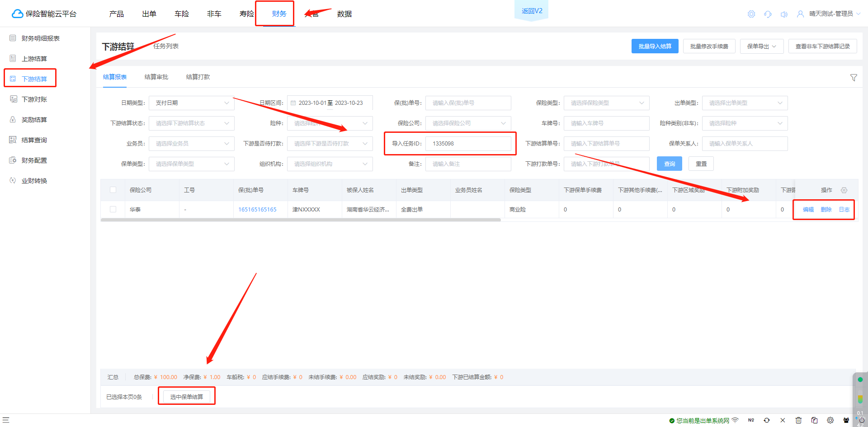Click the 财务配置 sidebar icon
The width and height of the screenshot is (868, 427).
click(x=13, y=160)
